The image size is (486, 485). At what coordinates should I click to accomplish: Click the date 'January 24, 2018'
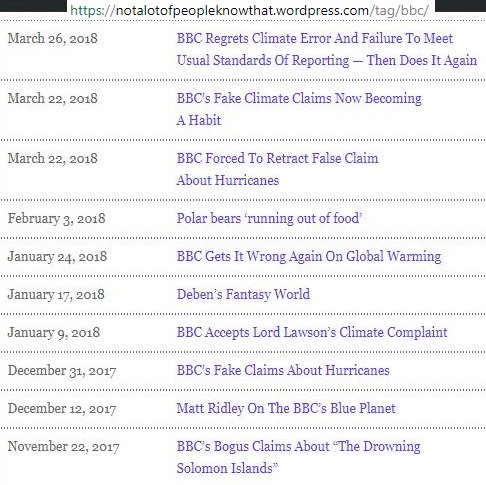tap(57, 257)
